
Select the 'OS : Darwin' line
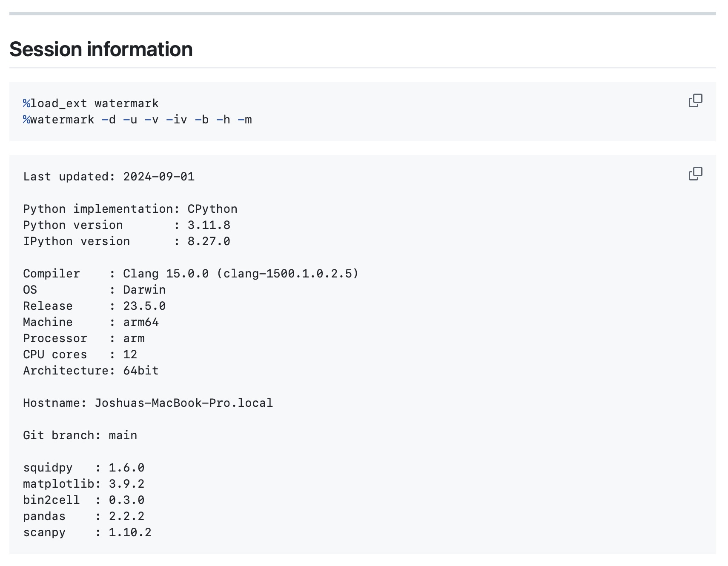95,290
